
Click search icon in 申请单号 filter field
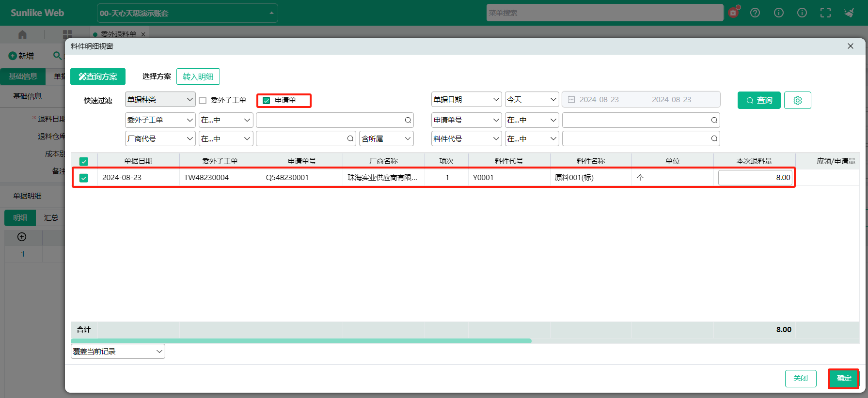tap(714, 120)
